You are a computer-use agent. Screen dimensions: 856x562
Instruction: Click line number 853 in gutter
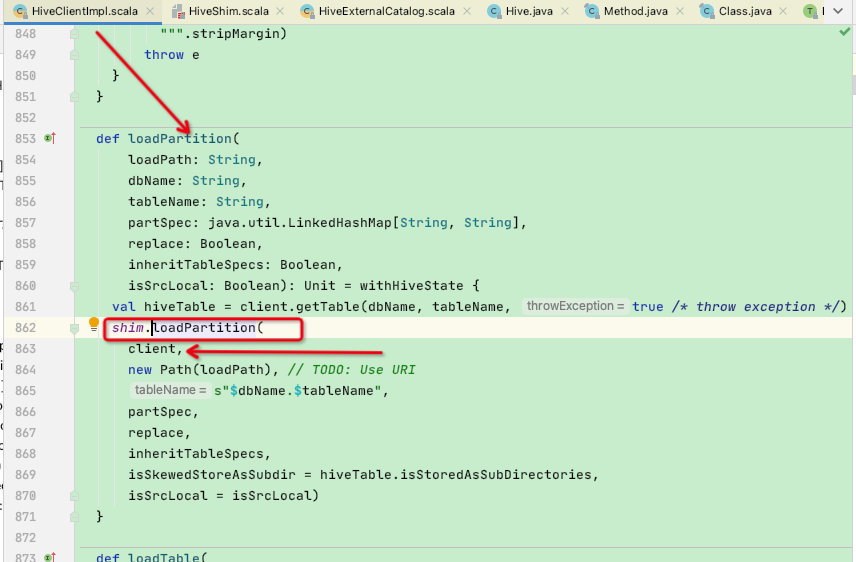(25, 139)
